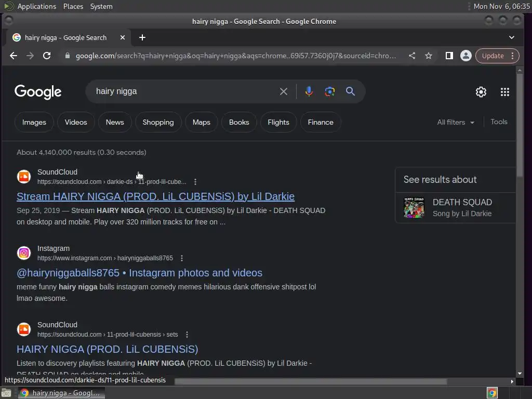Bookmark this page with the star icon
This screenshot has height=399, width=532.
tap(429, 56)
